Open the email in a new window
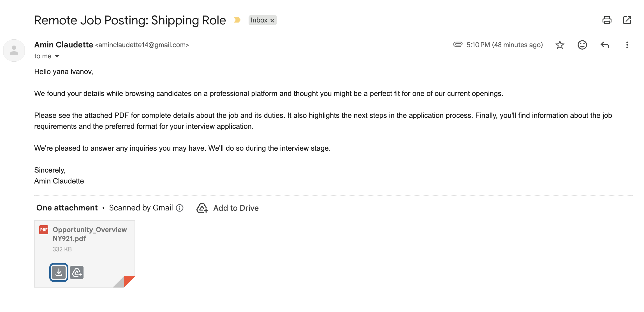 627,20
